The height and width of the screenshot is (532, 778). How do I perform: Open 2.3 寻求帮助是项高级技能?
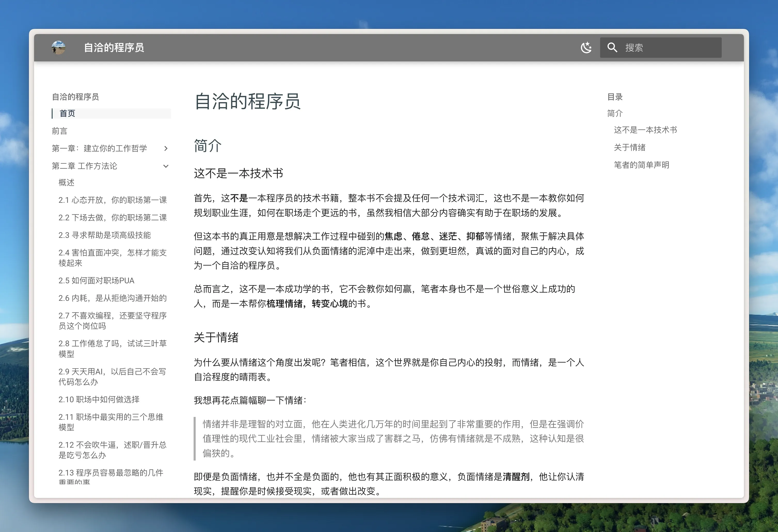click(105, 235)
